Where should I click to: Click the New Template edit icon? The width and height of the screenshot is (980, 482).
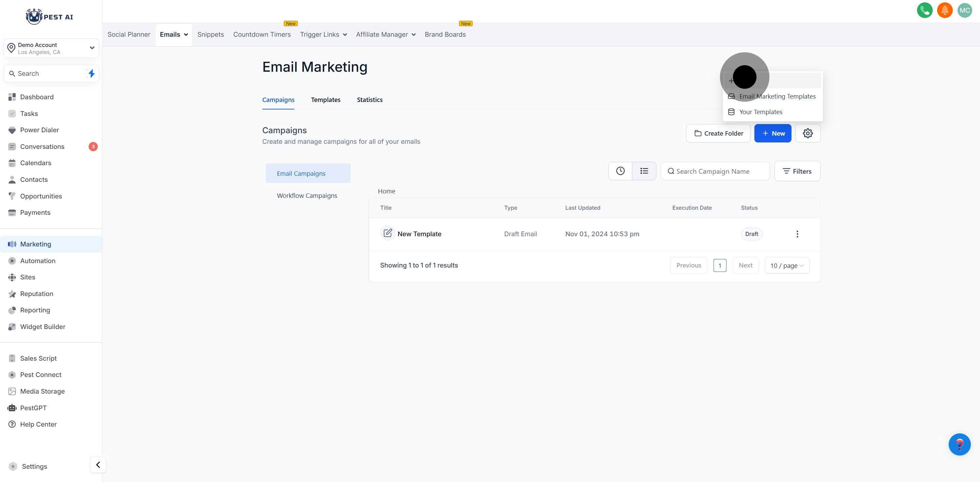(387, 233)
